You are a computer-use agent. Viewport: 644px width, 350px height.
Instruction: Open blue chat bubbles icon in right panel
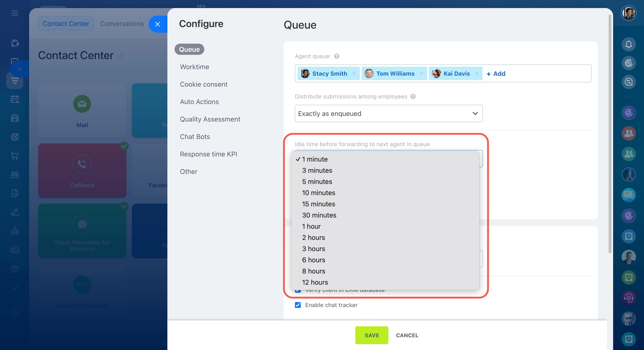pos(629,195)
